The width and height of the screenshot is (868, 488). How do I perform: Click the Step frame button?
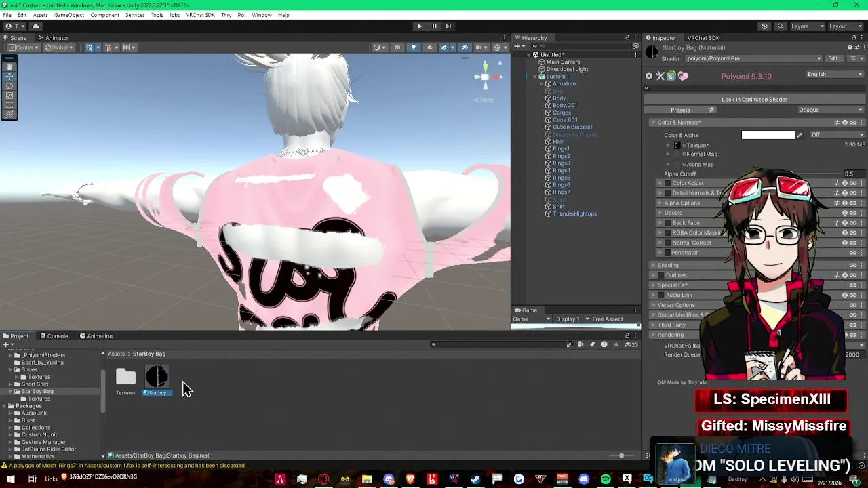[x=449, y=26]
